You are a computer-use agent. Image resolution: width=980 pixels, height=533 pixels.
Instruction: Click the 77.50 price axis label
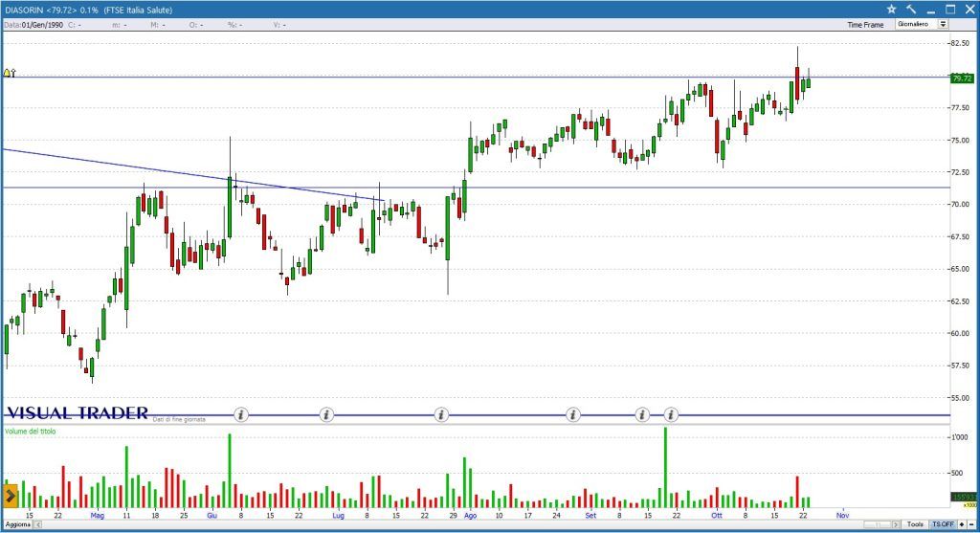[x=959, y=107]
